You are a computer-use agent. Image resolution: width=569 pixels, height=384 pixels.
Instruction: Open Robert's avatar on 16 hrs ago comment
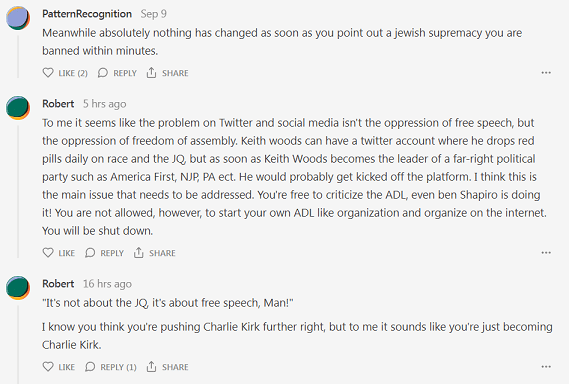point(18,288)
